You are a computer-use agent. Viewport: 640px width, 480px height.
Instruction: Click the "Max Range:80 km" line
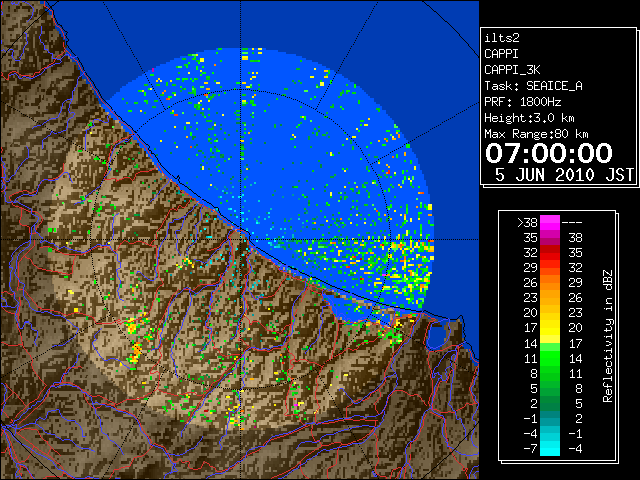536,134
